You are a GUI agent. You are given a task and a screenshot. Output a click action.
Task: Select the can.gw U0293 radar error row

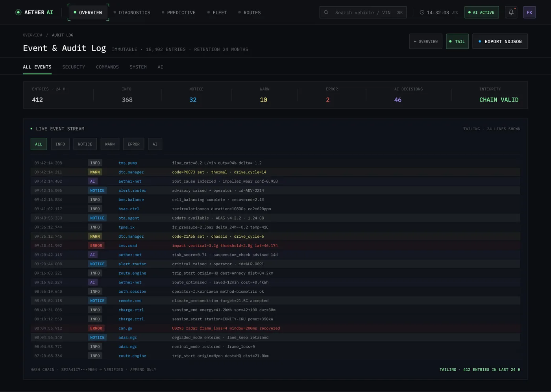[275, 328]
